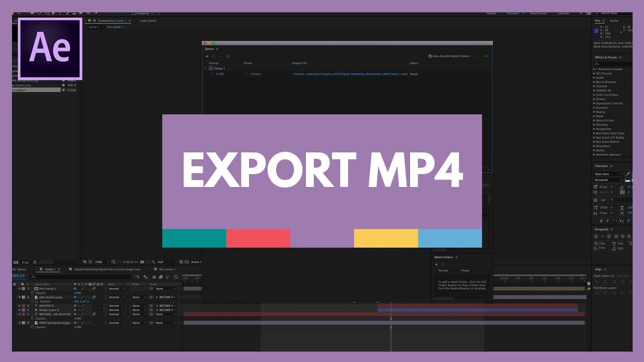Viewport: 644px width, 362px height.
Task: Stop the queue with the red stop button
Action: pos(477,56)
